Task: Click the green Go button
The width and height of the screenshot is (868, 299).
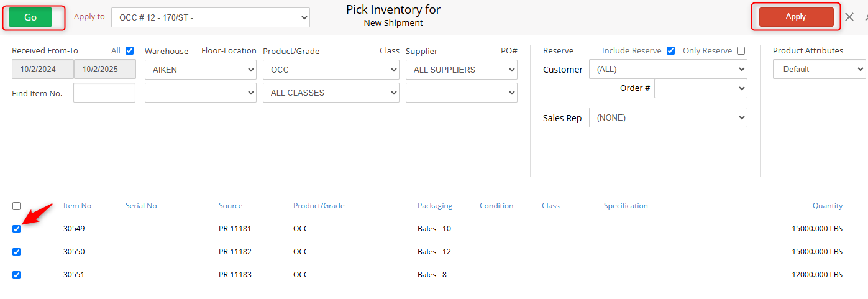Action: pos(30,17)
